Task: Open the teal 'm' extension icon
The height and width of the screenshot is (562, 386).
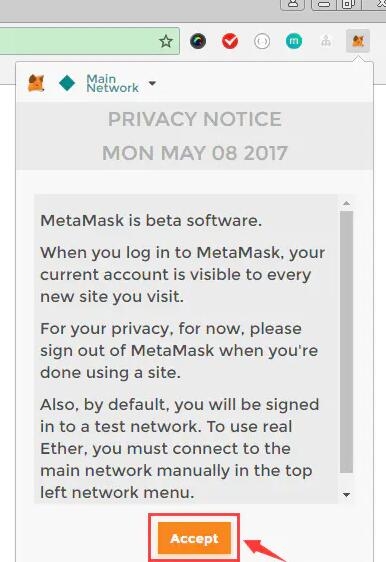Action: [294, 41]
